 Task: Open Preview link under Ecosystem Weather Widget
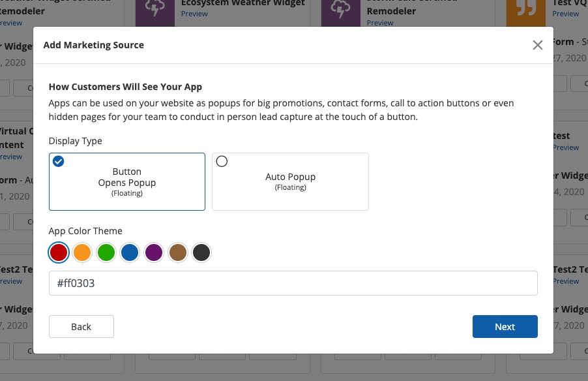pyautogui.click(x=194, y=14)
